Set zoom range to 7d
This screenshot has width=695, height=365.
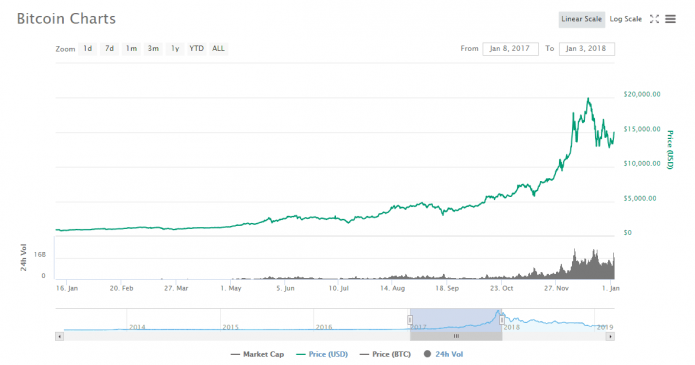click(109, 49)
